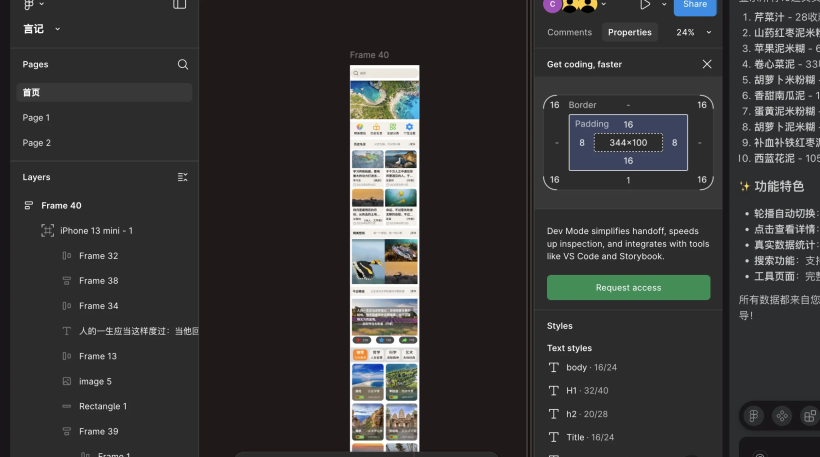Click the Share button
The image size is (820, 457).
click(x=694, y=5)
